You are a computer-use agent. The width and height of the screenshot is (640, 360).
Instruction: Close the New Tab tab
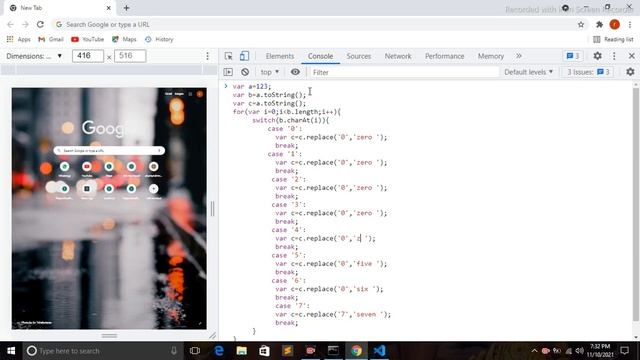coord(109,8)
